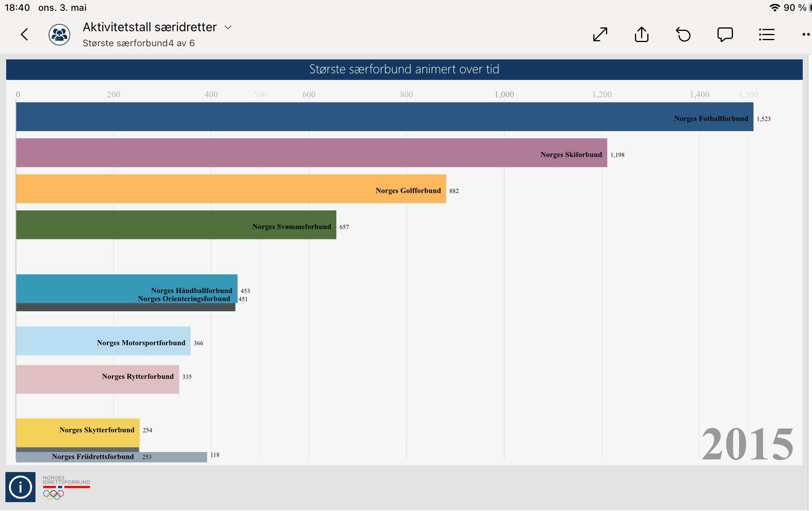Viewport: 812px width, 511px height.
Task: Tap the Norges Orienteringsforbund label
Action: point(184,299)
